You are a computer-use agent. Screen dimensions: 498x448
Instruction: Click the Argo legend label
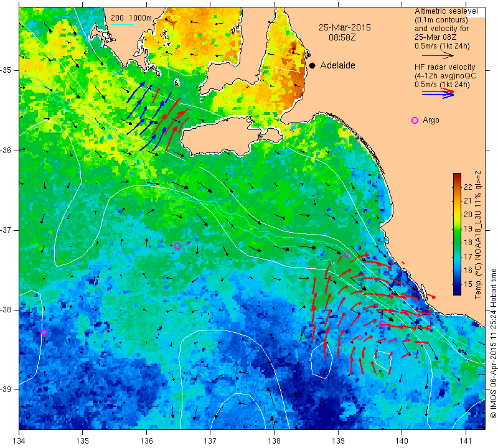431,120
